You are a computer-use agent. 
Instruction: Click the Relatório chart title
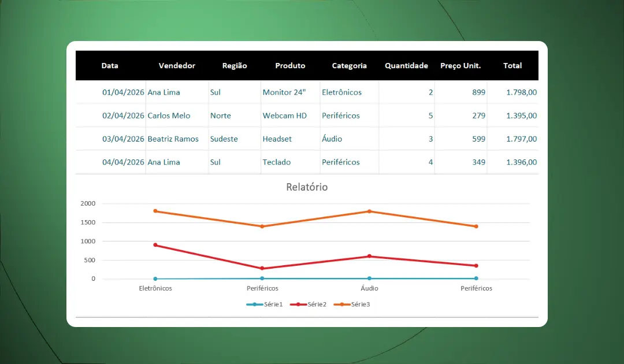(x=307, y=187)
